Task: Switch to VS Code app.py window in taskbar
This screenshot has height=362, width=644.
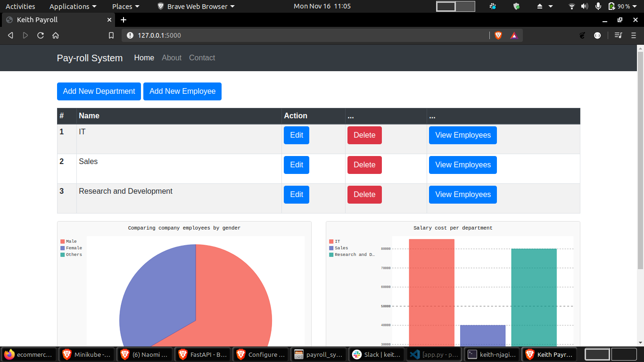Action: click(435, 354)
